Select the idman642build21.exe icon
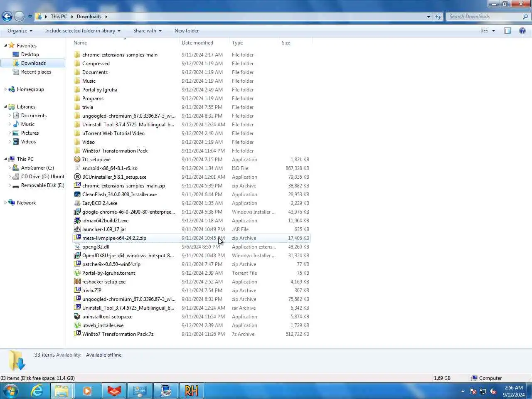The width and height of the screenshot is (532, 399). coord(77,220)
